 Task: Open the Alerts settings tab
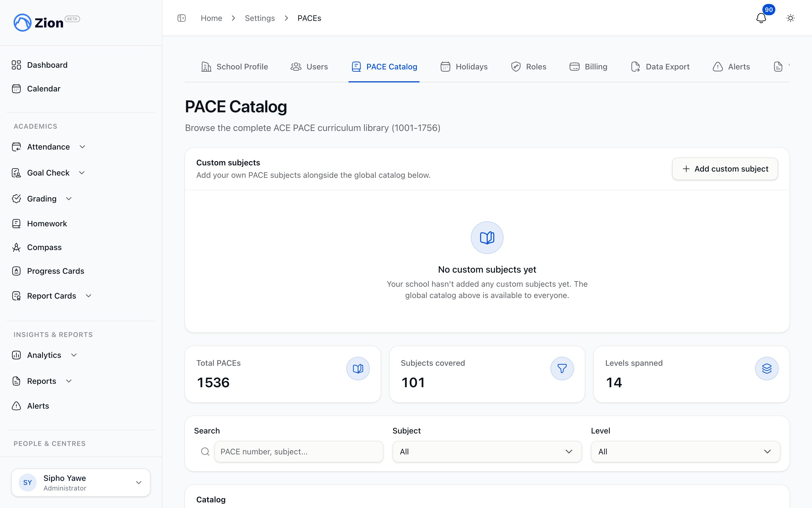click(731, 67)
